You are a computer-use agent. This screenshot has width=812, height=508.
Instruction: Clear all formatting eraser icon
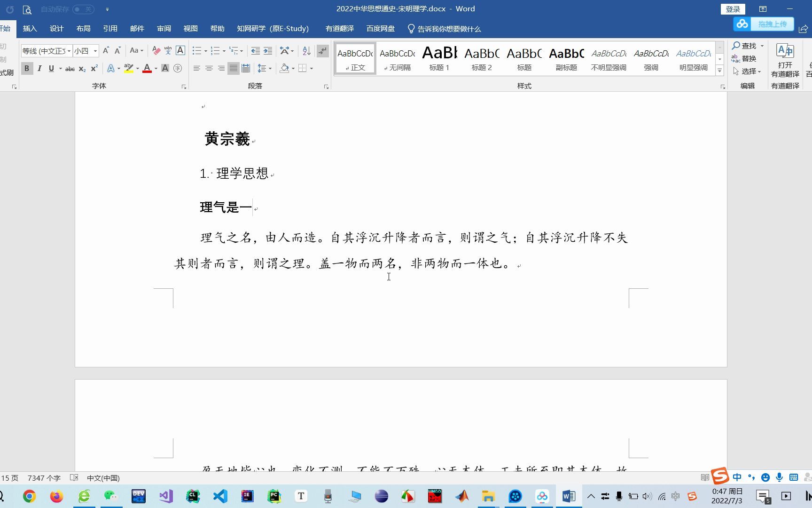tap(156, 50)
